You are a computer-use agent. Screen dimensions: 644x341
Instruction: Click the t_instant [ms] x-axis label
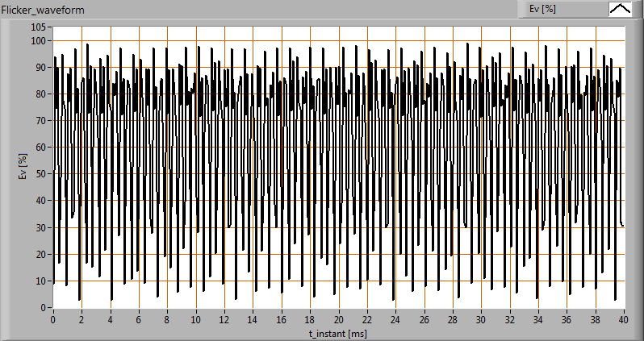pyautogui.click(x=339, y=331)
